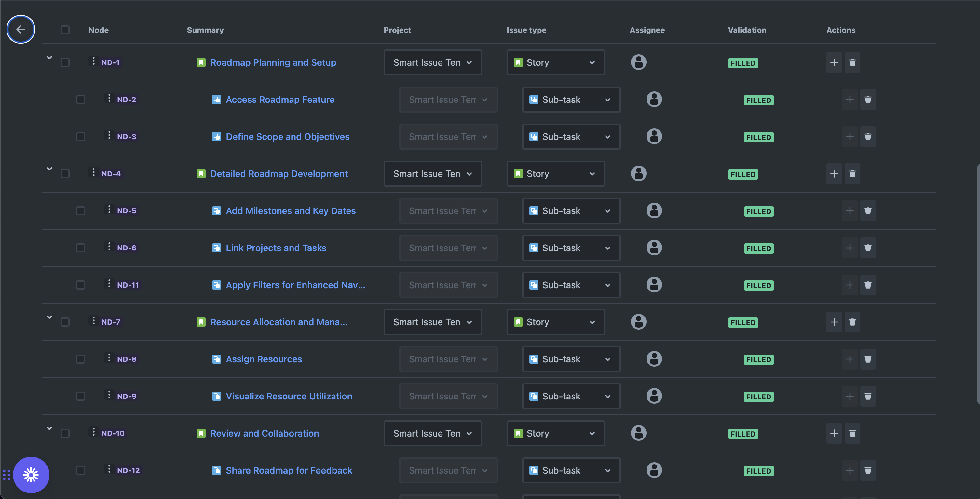Delete the ND-1 Roadmap Planning row

[852, 62]
